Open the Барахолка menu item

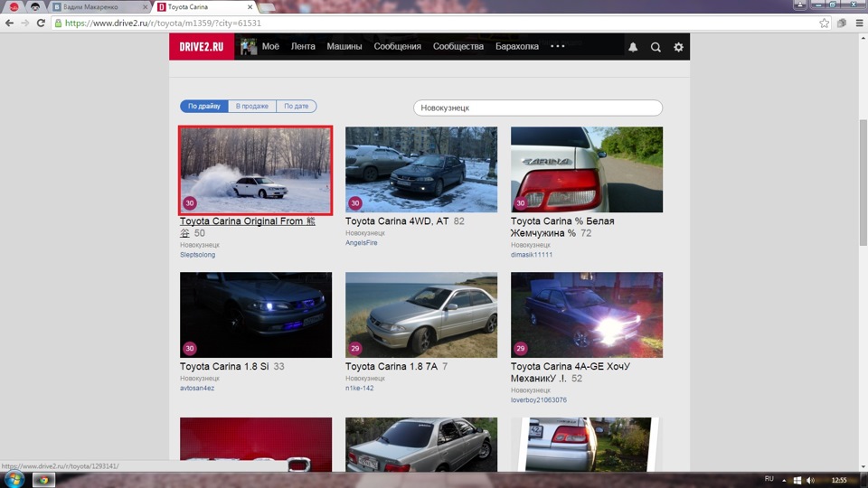[x=517, y=46]
